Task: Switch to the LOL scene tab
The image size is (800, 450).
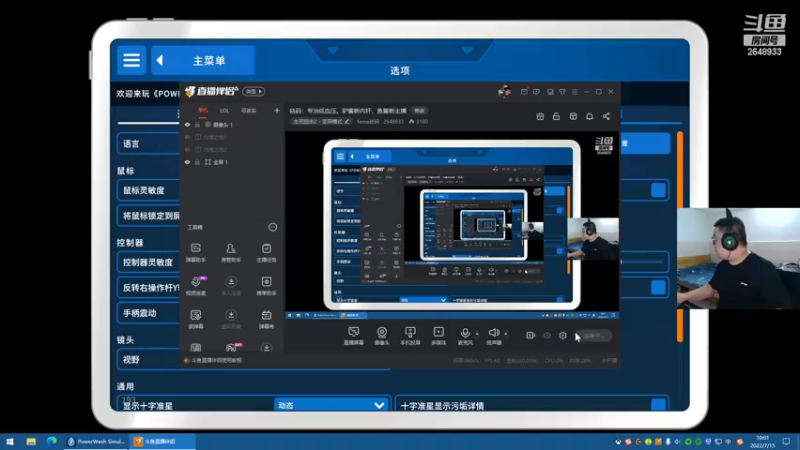Action: click(x=224, y=111)
